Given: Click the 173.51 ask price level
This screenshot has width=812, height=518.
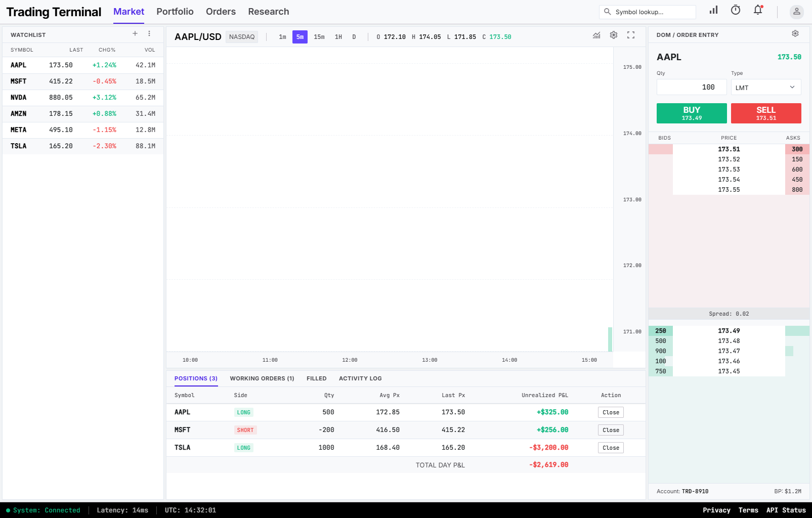Looking at the screenshot, I should tap(729, 149).
